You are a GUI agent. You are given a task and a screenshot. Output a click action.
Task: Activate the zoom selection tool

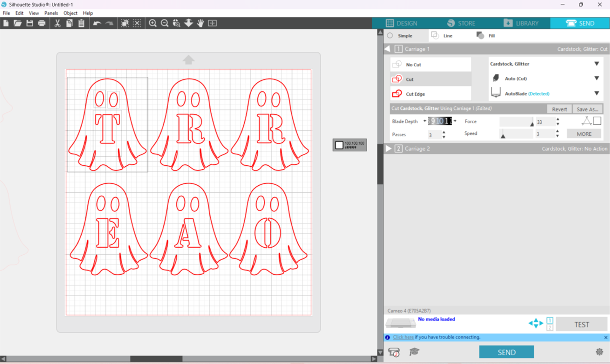click(x=176, y=23)
